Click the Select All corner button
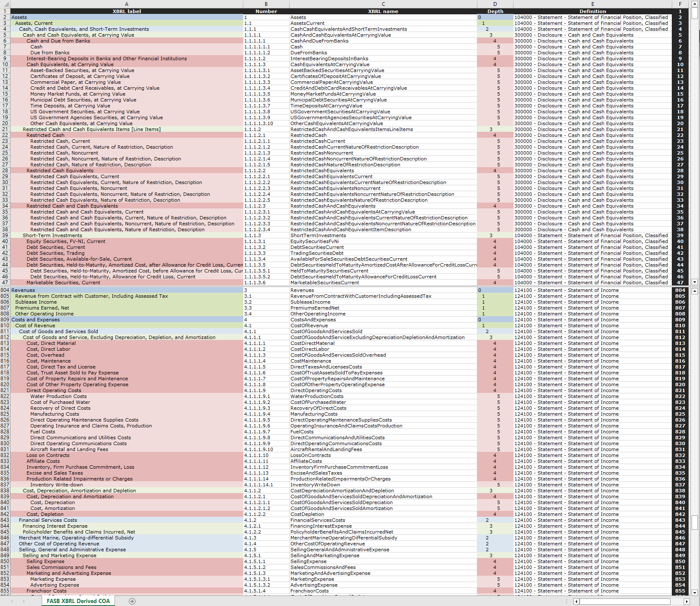 (5, 4)
